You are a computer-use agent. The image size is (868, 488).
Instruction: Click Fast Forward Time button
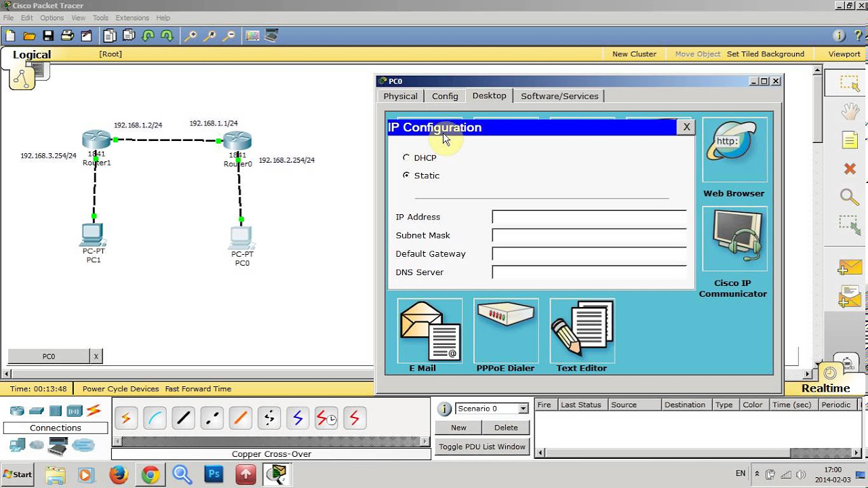(198, 389)
